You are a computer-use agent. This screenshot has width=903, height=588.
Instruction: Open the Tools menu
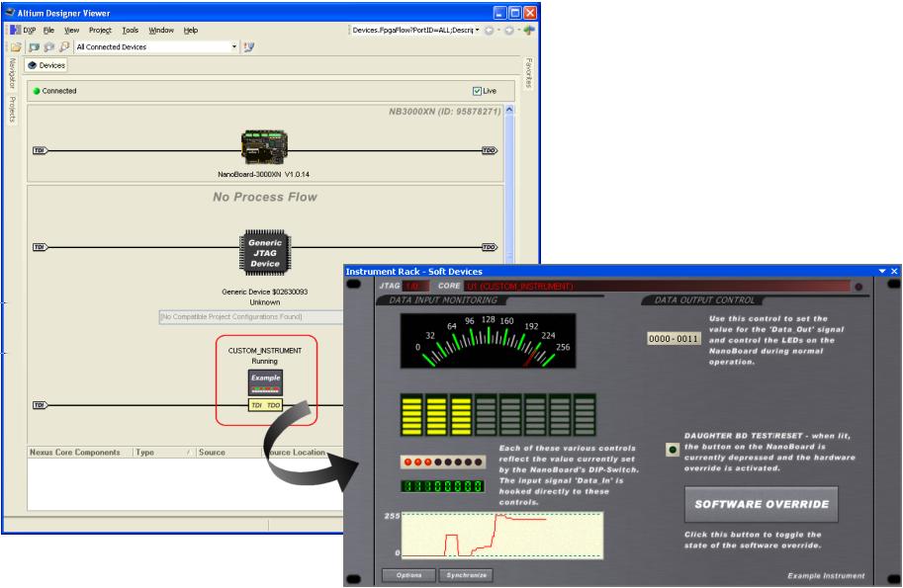131,30
